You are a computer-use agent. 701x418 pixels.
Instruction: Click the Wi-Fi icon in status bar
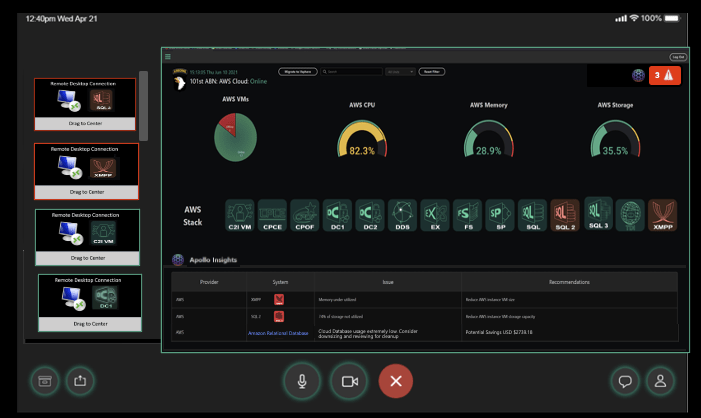634,18
